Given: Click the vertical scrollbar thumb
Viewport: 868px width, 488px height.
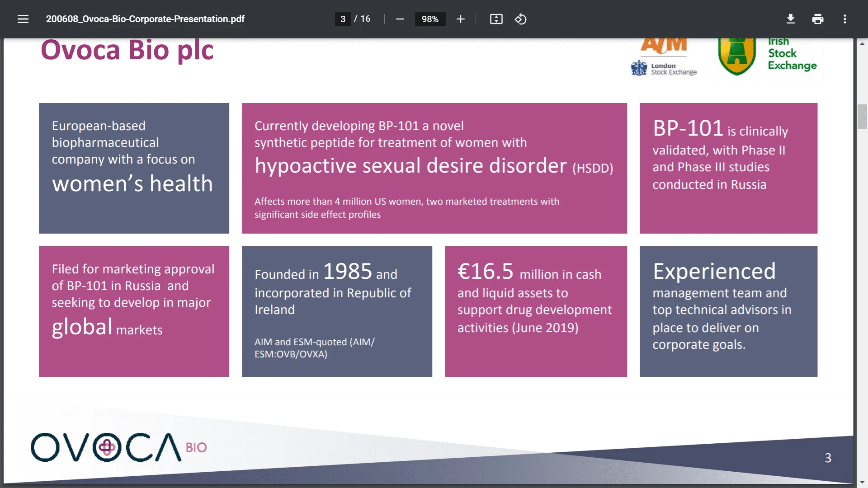Looking at the screenshot, I should click(x=862, y=117).
